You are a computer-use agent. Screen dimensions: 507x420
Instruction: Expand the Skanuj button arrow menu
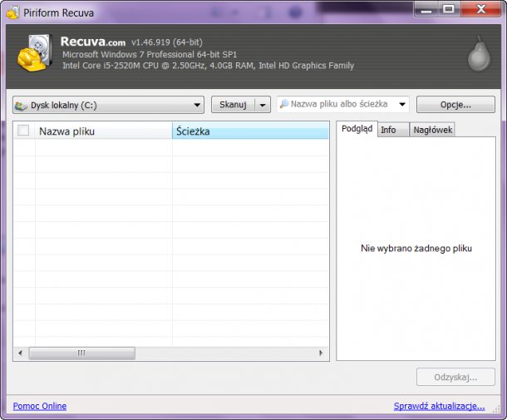coord(263,105)
